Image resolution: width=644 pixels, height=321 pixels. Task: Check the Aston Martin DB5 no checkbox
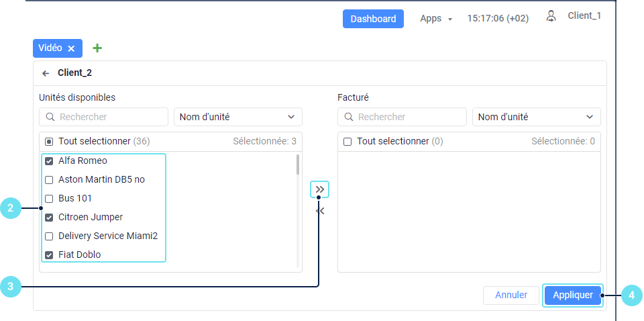(x=49, y=180)
